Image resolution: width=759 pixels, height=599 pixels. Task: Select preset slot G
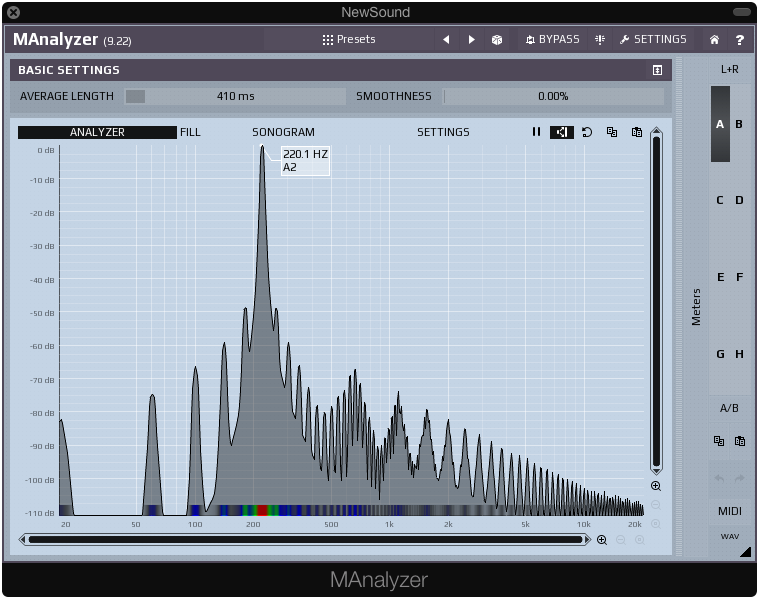(720, 354)
